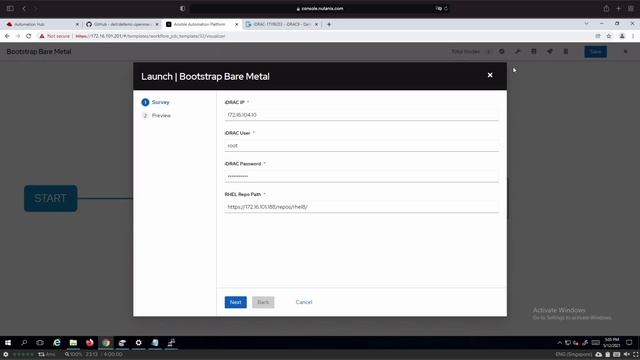640x360 pixels.
Task: Click the taskbar clock showing date and time
Action: click(611, 342)
